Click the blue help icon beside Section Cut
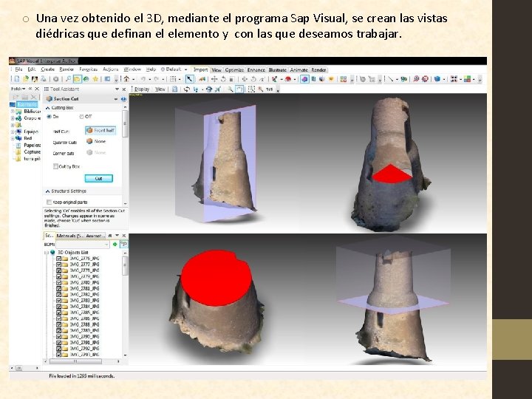532x399 pixels. (123, 99)
